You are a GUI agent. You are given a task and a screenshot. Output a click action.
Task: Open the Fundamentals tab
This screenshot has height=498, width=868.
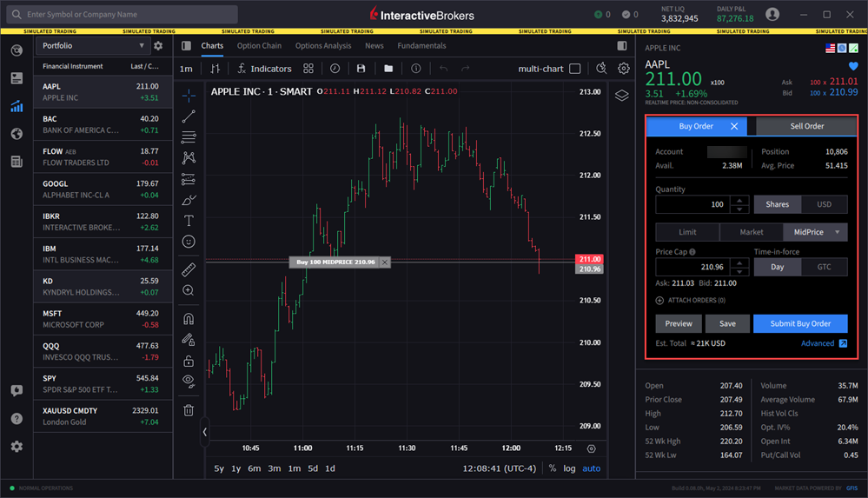(421, 46)
